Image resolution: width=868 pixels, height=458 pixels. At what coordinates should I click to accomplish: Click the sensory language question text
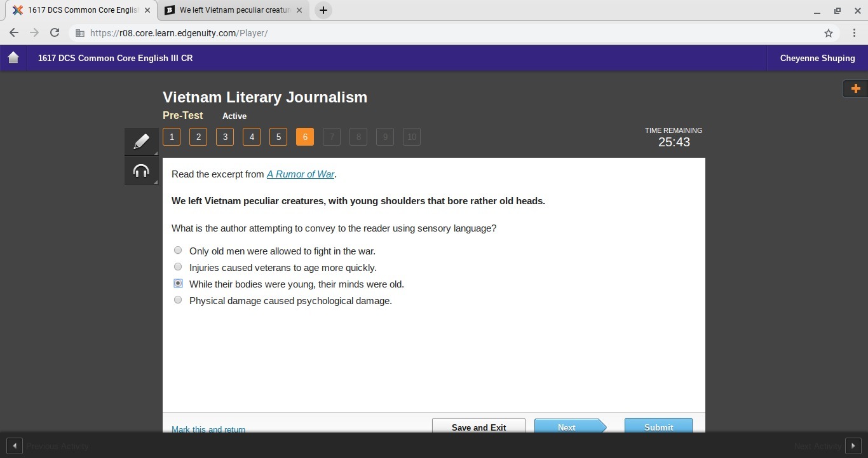click(334, 228)
